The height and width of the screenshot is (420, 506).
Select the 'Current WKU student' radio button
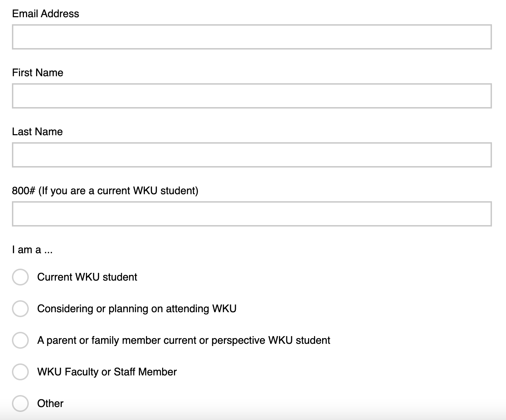pos(20,277)
